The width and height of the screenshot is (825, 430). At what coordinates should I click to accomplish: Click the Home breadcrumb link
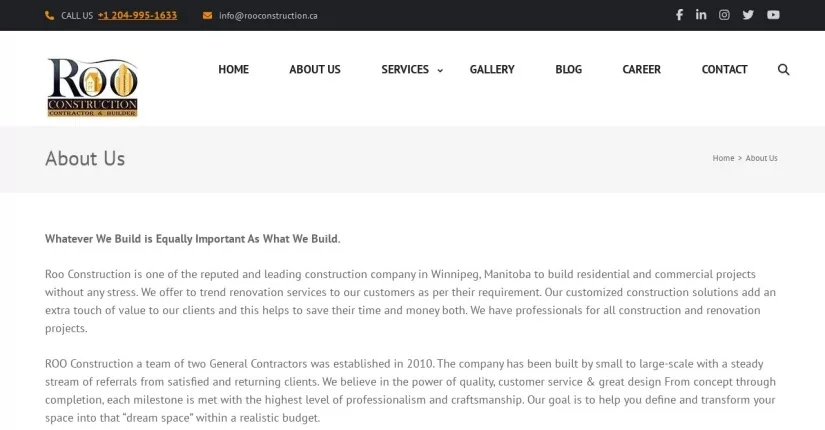[x=723, y=158]
